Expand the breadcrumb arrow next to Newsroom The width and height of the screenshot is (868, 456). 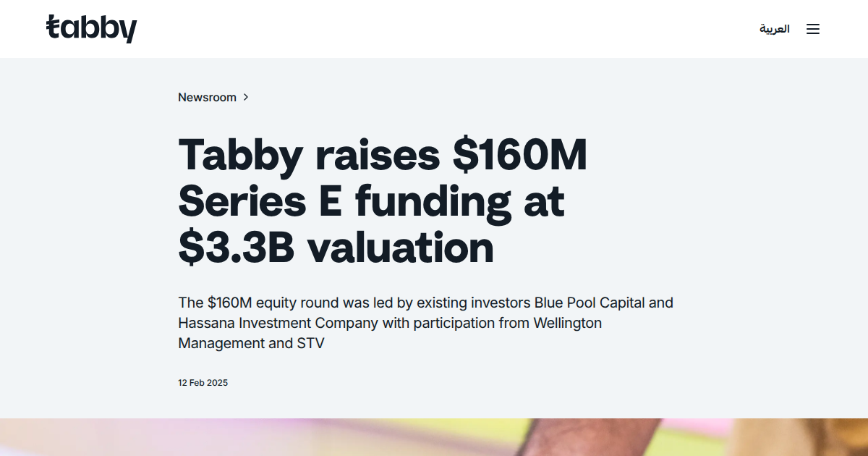246,97
